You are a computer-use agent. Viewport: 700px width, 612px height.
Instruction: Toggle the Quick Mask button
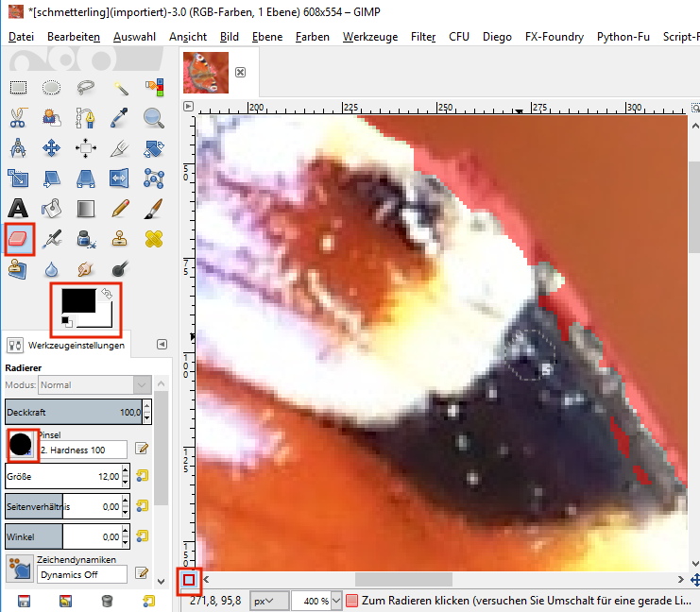(x=189, y=580)
